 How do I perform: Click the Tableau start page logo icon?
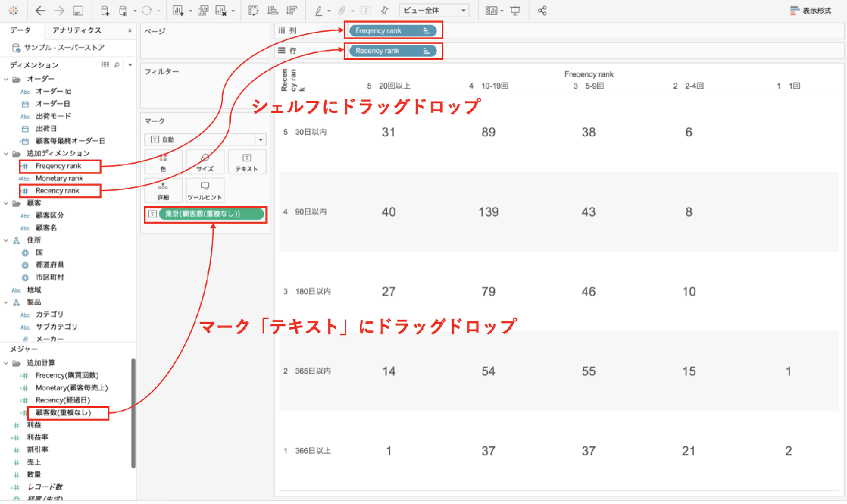coord(13,11)
